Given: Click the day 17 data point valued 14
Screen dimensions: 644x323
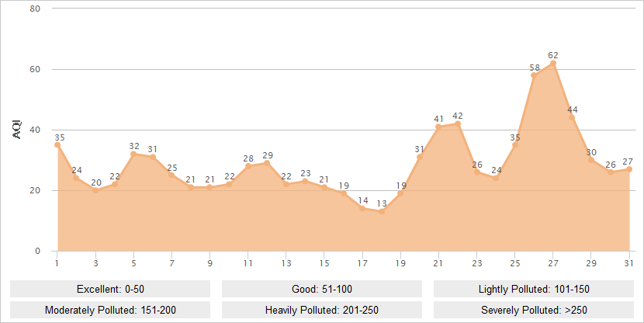Looking at the screenshot, I should click(x=362, y=208).
